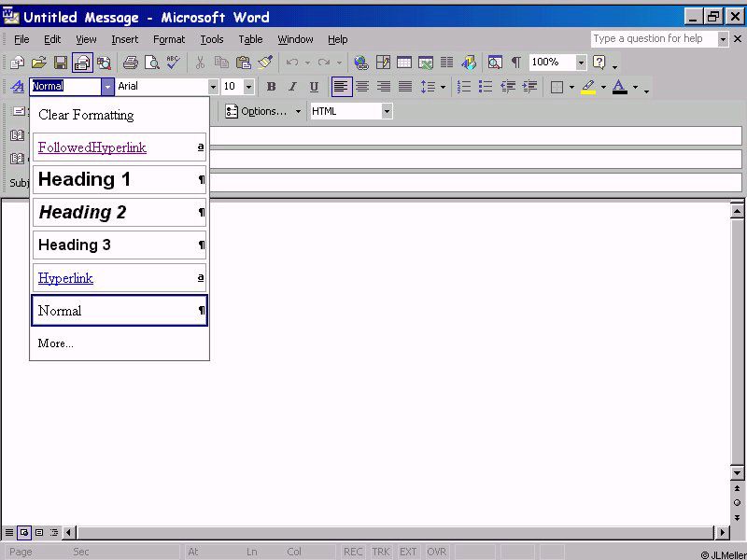Click Numbered list icon
The image size is (747, 560).
pos(463,87)
